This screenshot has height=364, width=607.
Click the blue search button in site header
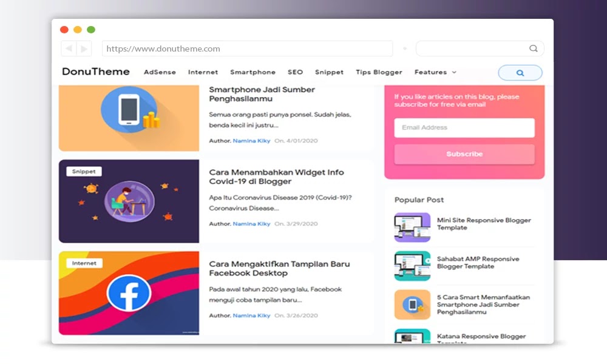coord(520,73)
